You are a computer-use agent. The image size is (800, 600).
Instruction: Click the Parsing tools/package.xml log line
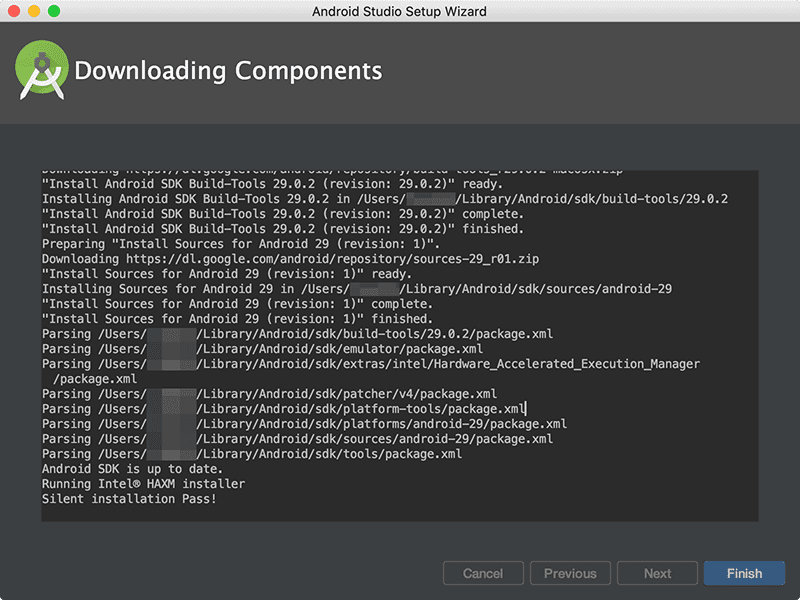pos(252,454)
